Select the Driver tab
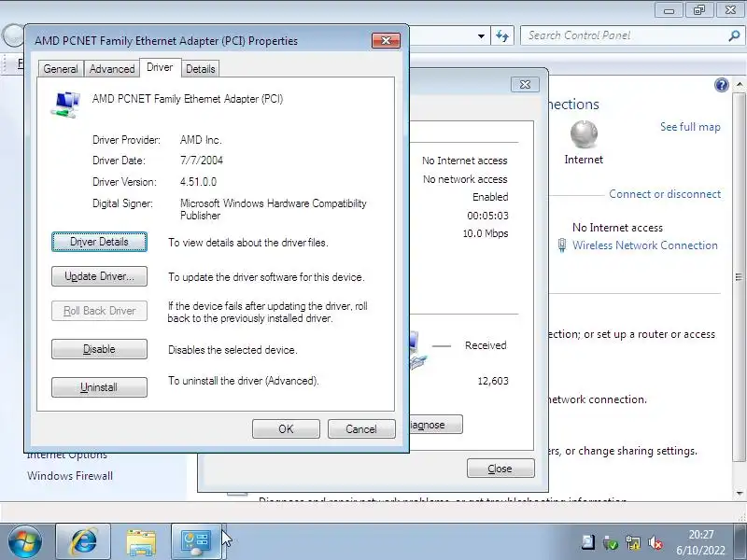747x560 pixels. tap(160, 67)
